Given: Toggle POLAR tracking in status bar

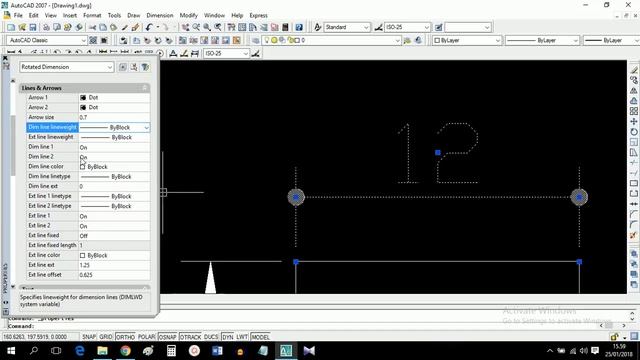Looking at the screenshot, I should pos(147,337).
